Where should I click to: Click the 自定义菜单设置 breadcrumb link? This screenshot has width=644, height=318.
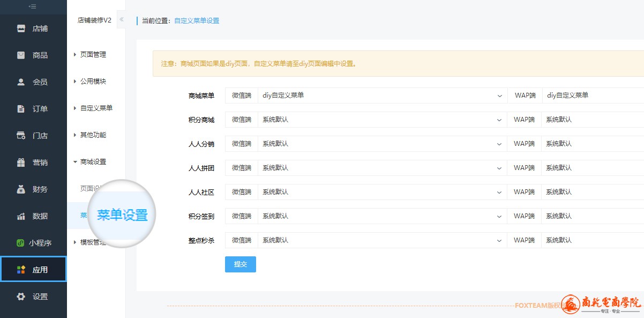coord(197,21)
